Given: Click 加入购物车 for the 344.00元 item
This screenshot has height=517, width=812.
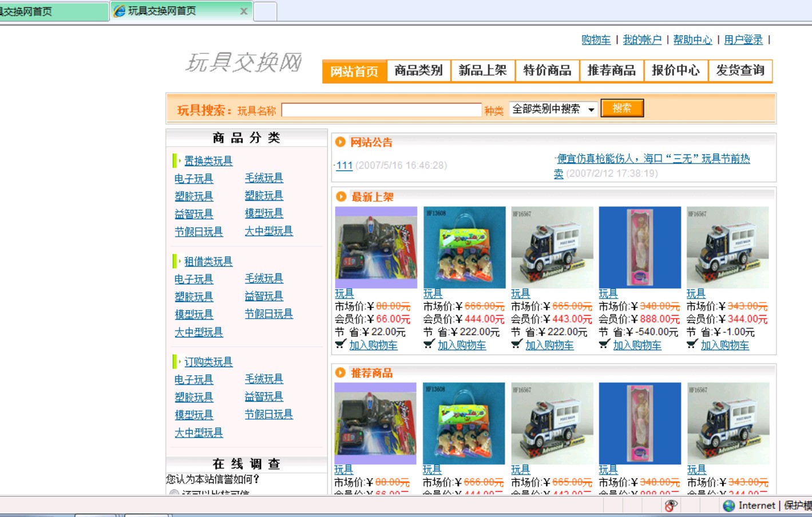Looking at the screenshot, I should pos(724,345).
